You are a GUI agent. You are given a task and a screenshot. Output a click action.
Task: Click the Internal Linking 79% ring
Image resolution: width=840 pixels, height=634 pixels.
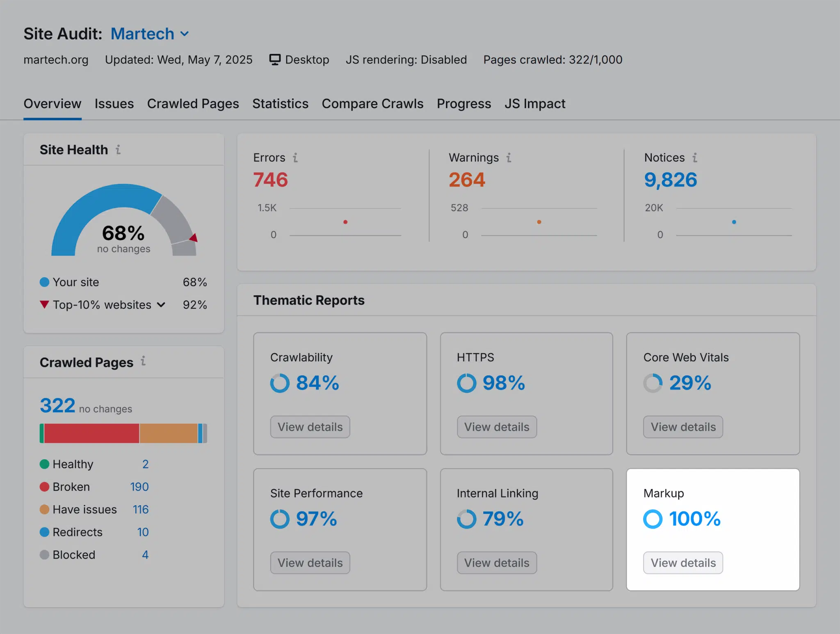(x=467, y=519)
